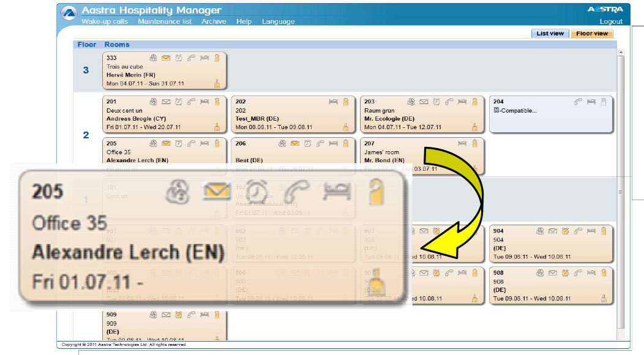
Task: Click the bed icon in room 909
Action: click(x=204, y=315)
